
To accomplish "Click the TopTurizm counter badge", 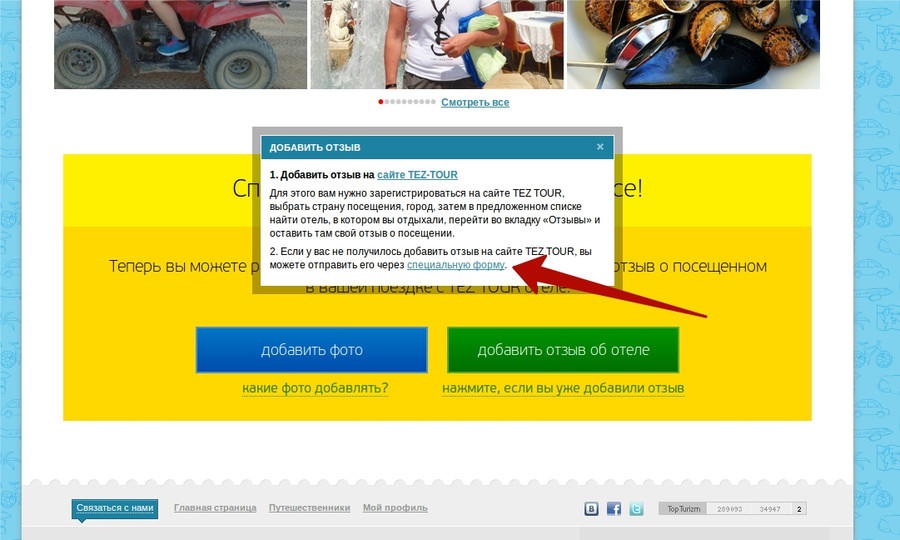I will coord(732,508).
